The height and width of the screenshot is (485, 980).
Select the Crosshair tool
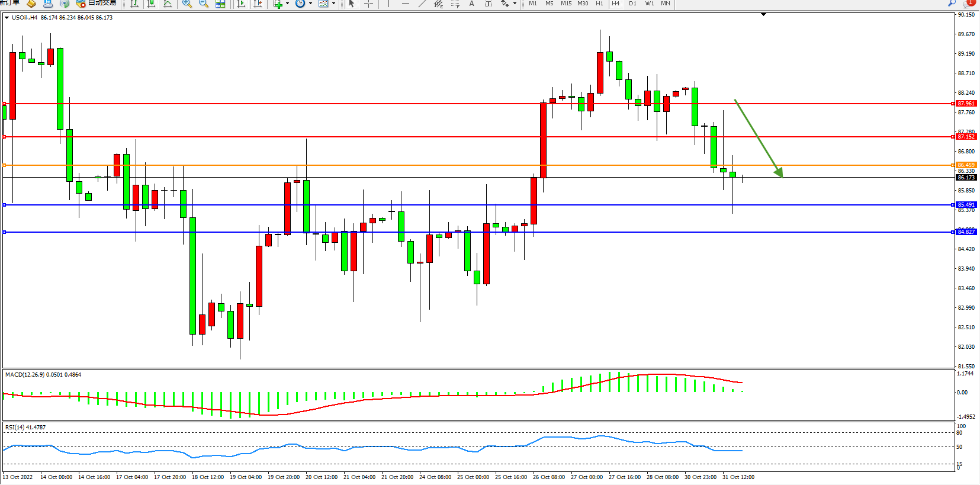click(x=368, y=4)
